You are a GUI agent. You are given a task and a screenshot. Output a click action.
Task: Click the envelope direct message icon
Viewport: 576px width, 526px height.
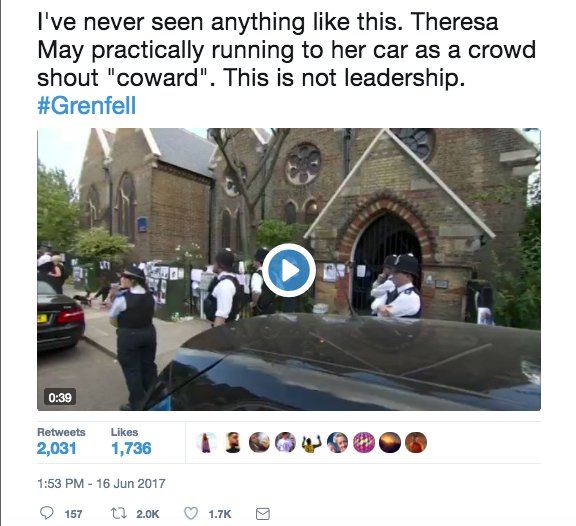tap(263, 514)
